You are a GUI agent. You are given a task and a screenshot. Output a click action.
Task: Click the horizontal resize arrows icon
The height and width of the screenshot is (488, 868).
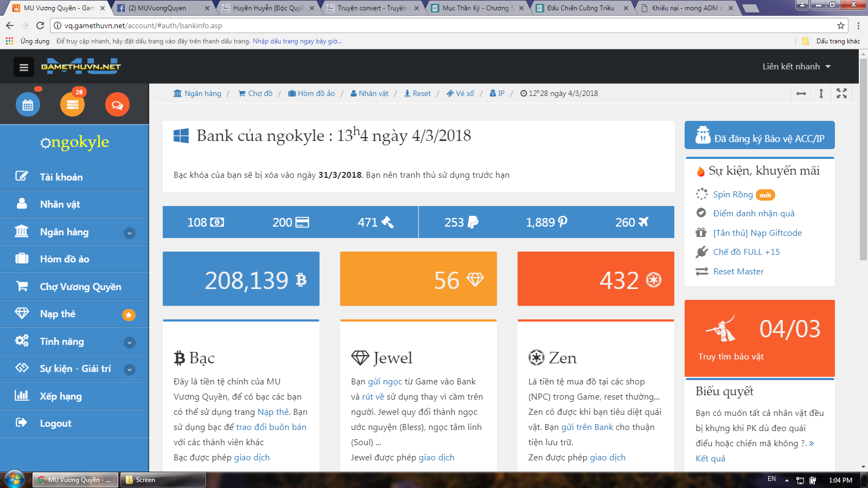(x=801, y=93)
